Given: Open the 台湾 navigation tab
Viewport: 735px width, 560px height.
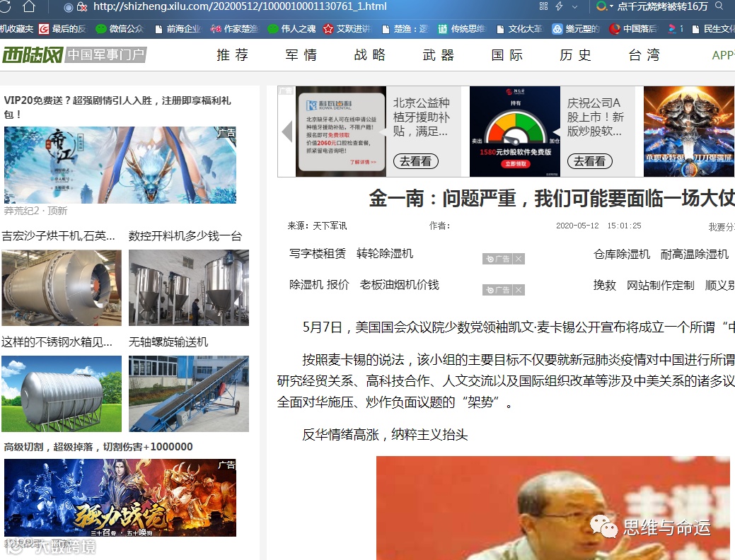Looking at the screenshot, I should (x=644, y=55).
